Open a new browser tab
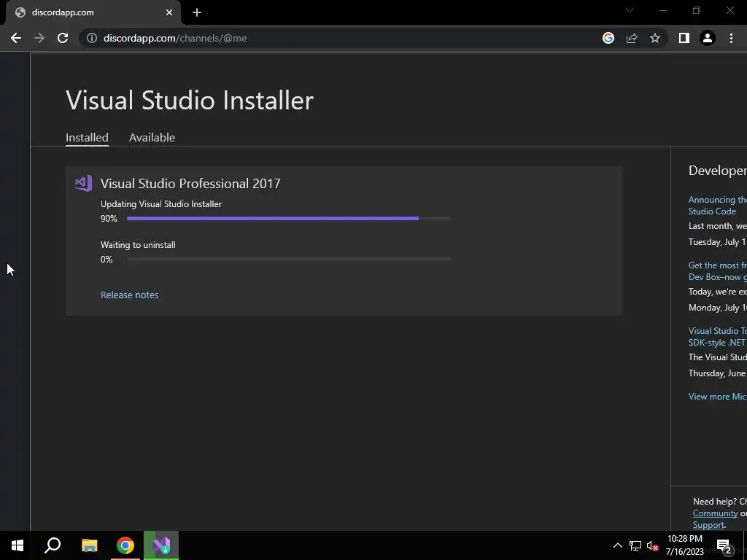Viewport: 747px width, 560px height. [197, 12]
